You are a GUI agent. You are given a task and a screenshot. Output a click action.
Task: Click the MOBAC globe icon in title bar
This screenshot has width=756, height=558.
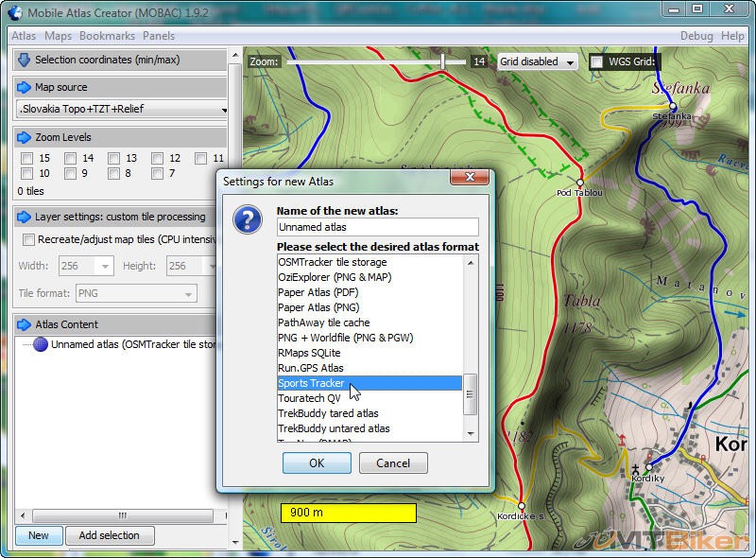[15, 12]
